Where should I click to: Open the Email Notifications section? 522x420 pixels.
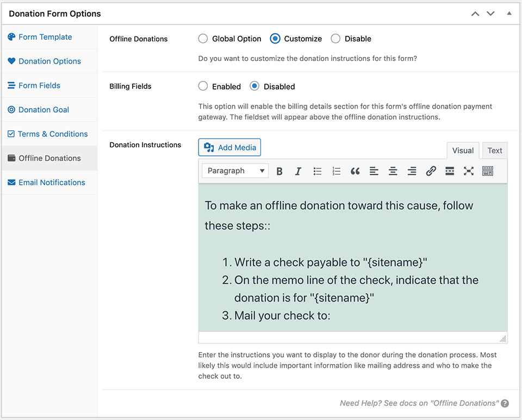point(49,183)
